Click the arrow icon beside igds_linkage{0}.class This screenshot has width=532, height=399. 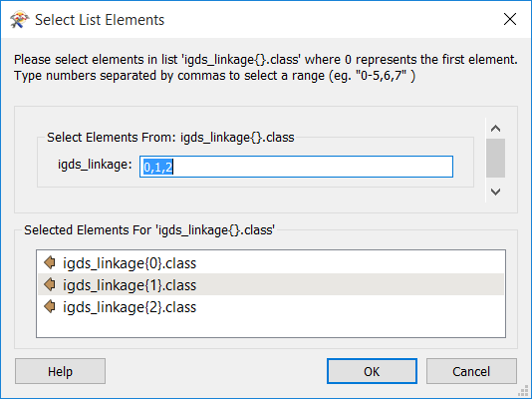(50, 262)
